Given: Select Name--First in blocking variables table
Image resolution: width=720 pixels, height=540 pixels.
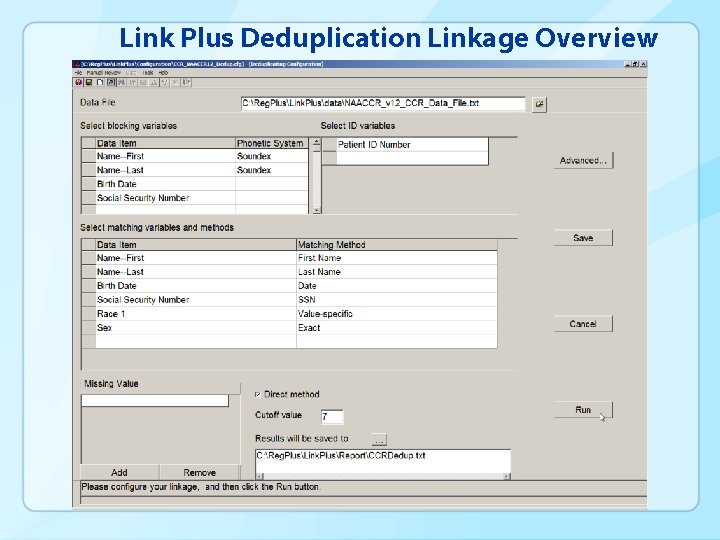Looking at the screenshot, I should (165, 156).
